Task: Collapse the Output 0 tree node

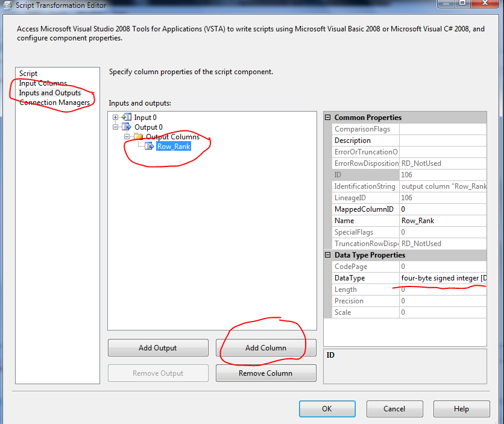Action: point(115,127)
